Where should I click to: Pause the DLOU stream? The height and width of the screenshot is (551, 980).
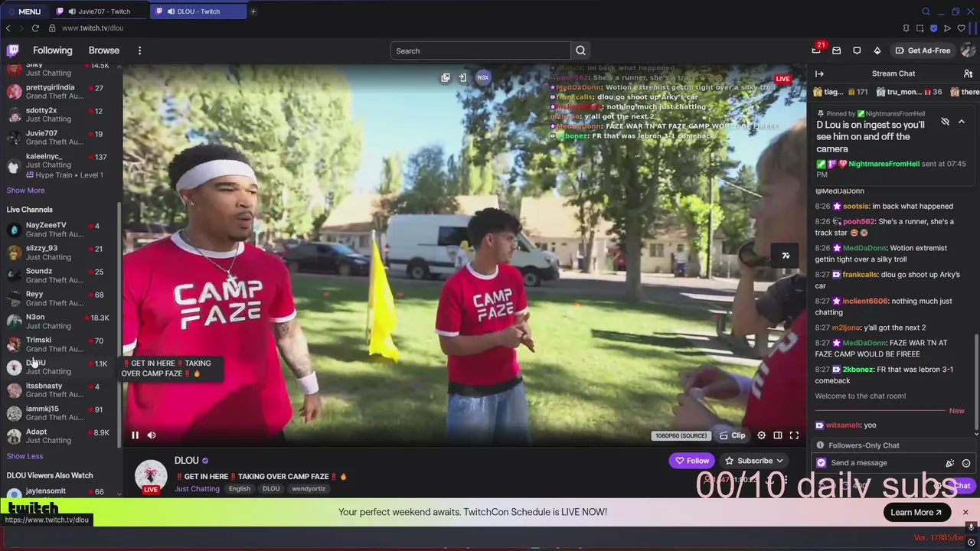tap(135, 435)
